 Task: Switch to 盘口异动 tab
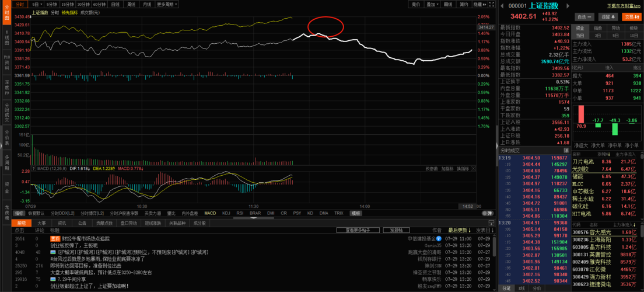tap(128, 223)
